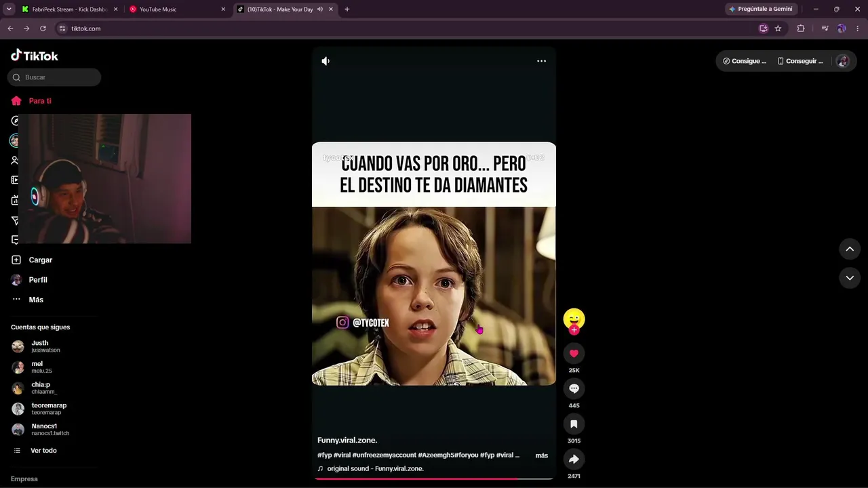Viewport: 868px width, 488px height.
Task: Click the Consigue coins button
Action: coord(745,61)
